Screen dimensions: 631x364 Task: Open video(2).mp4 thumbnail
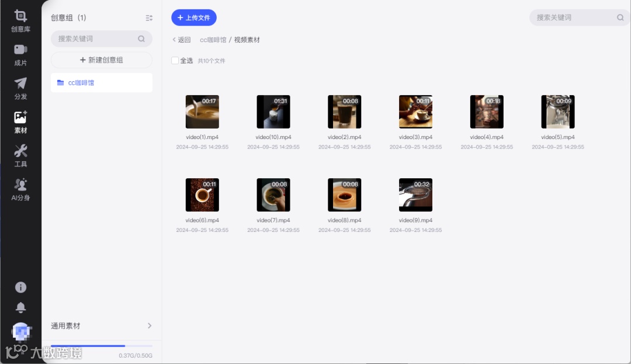coord(345,112)
